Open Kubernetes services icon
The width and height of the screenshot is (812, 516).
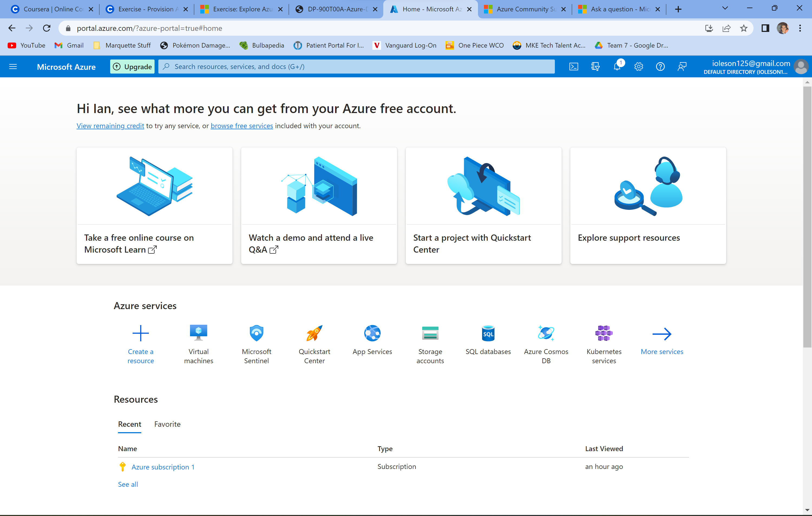(604, 333)
